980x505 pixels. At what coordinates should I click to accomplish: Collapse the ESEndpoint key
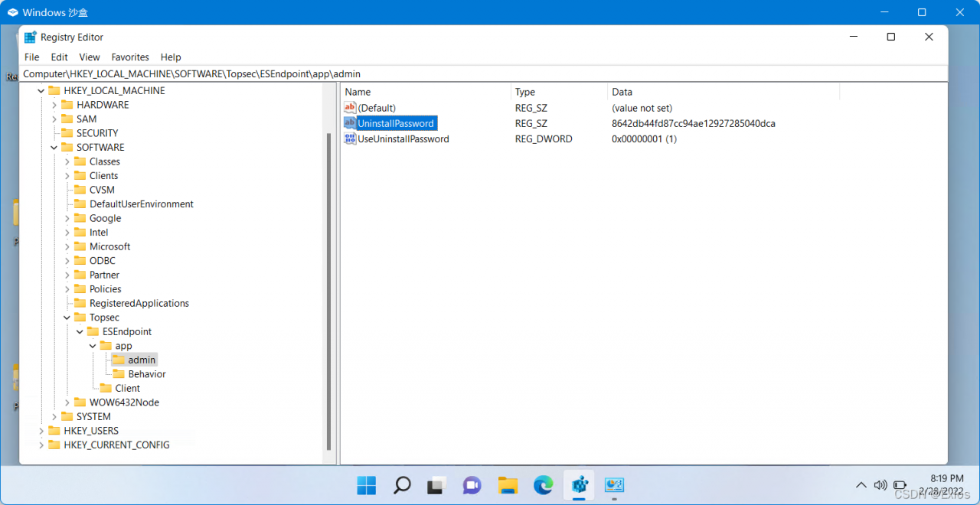(x=80, y=331)
